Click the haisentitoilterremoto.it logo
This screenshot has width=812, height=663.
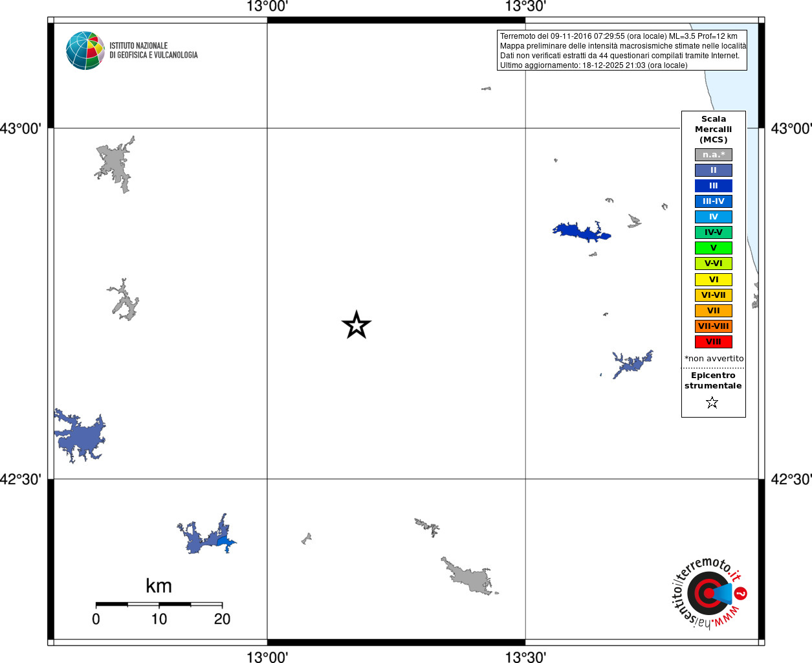(x=709, y=593)
